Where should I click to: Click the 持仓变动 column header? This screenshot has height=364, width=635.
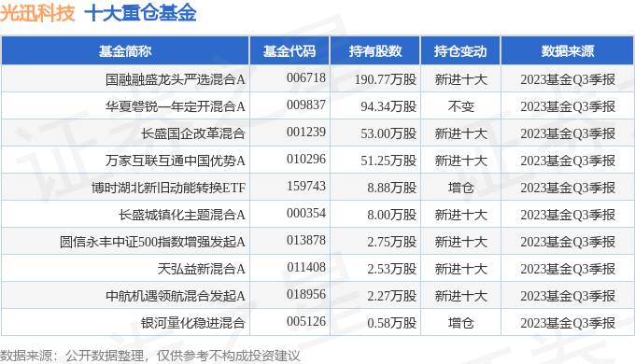[460, 51]
